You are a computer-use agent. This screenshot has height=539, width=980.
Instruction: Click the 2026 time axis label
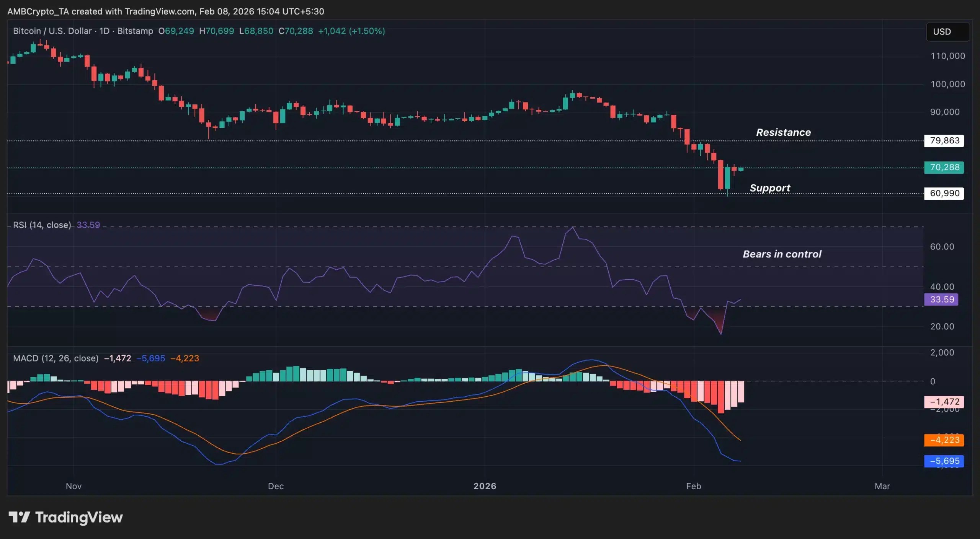click(x=485, y=486)
